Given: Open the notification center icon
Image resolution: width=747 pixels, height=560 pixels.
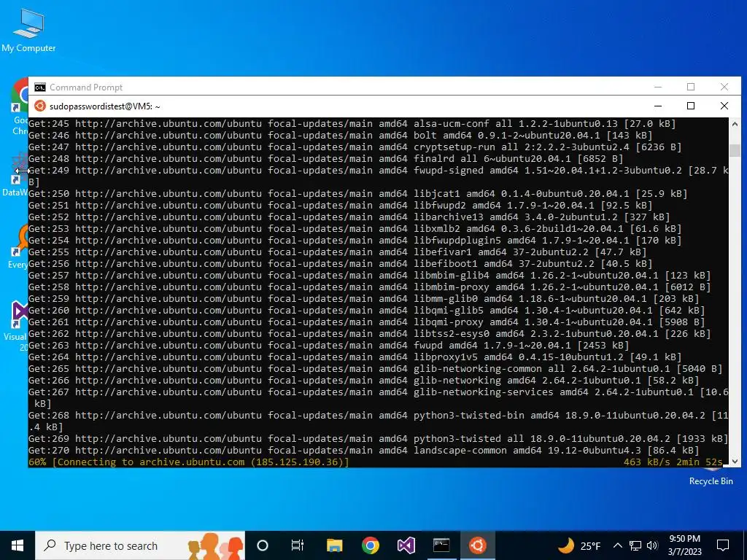Looking at the screenshot, I should (723, 545).
